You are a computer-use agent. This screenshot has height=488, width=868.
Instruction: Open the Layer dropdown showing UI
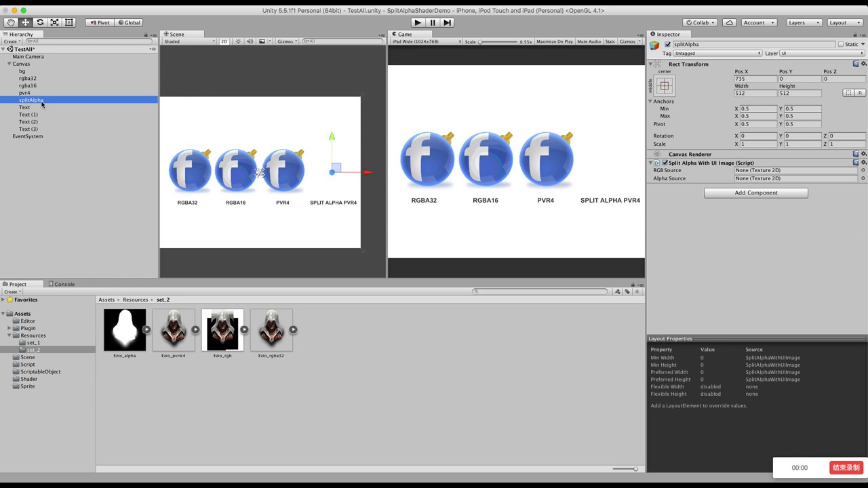point(823,53)
